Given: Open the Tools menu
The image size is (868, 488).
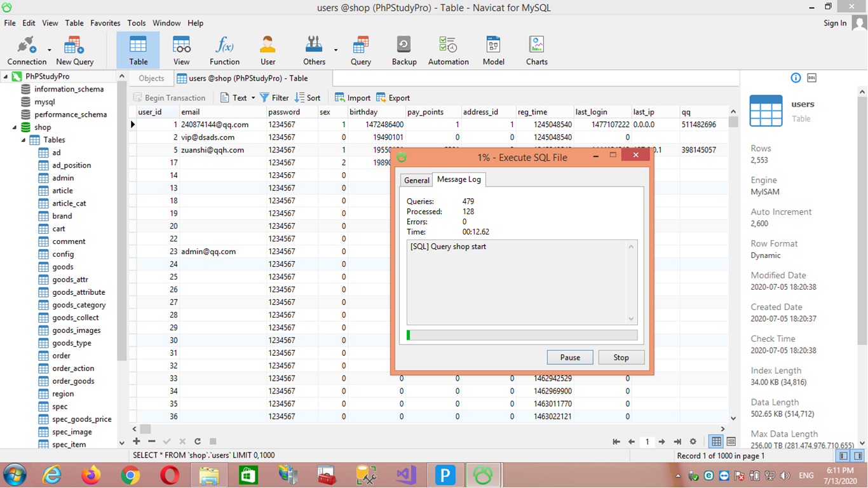Looking at the screenshot, I should 136,23.
